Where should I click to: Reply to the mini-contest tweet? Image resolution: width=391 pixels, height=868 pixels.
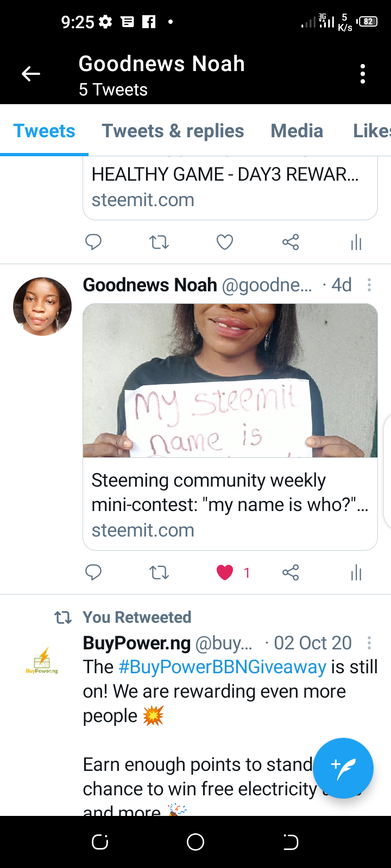click(93, 572)
